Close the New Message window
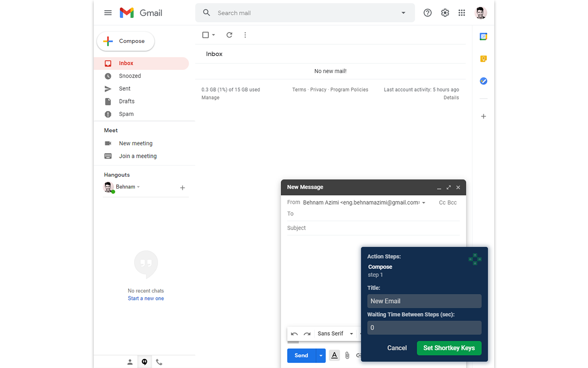 [458, 187]
